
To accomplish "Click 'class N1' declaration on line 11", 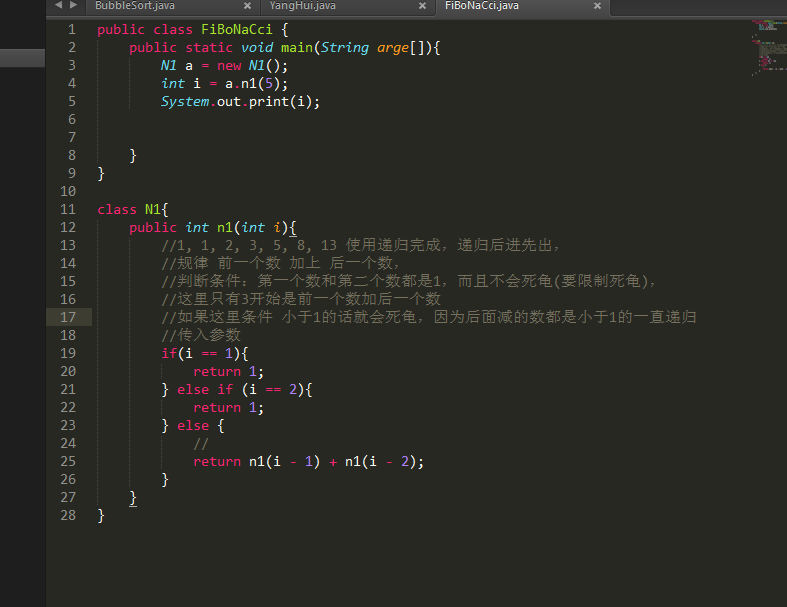I will coord(133,209).
